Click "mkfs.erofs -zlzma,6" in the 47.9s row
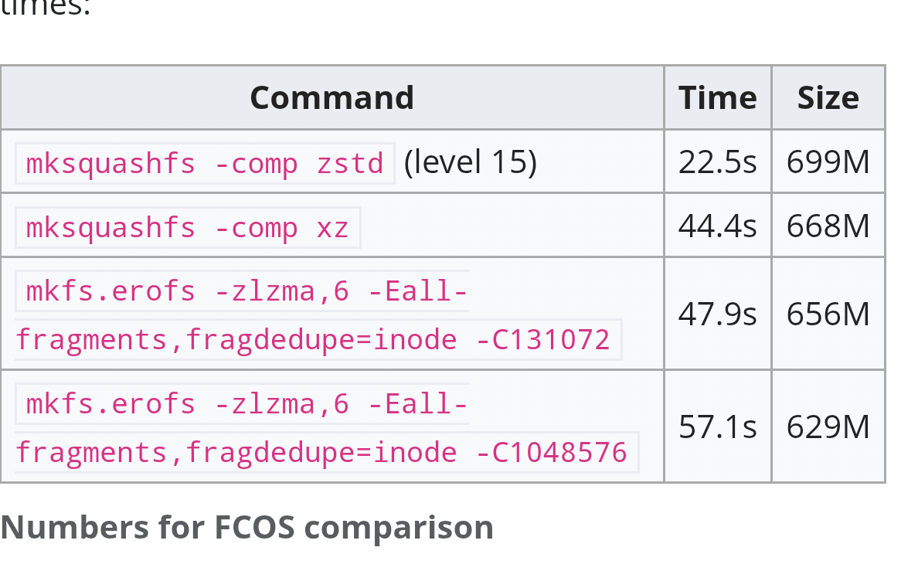The width and height of the screenshot is (901, 588). [x=188, y=291]
